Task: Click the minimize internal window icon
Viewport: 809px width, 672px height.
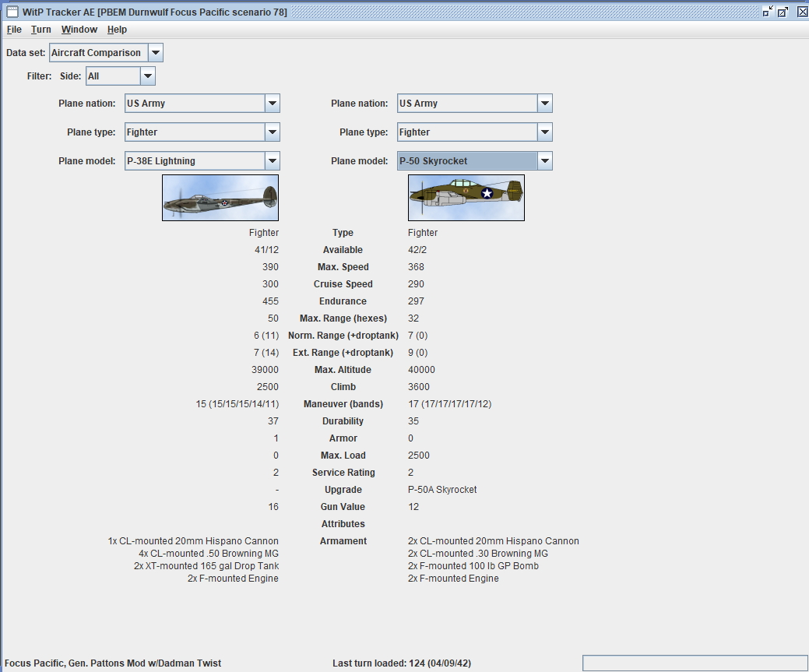Action: pyautogui.click(x=768, y=12)
